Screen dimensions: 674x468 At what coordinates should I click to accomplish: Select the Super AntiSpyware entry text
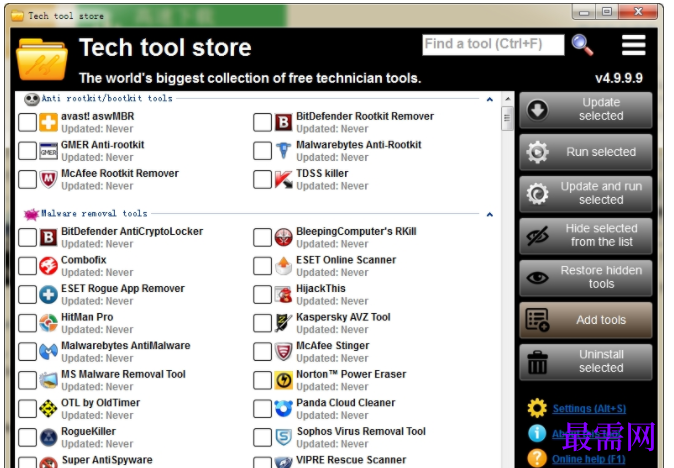[x=107, y=460]
